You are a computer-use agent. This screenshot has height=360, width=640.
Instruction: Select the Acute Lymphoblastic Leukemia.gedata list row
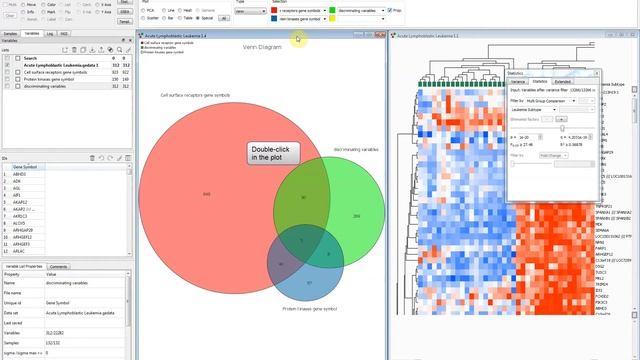point(67,65)
